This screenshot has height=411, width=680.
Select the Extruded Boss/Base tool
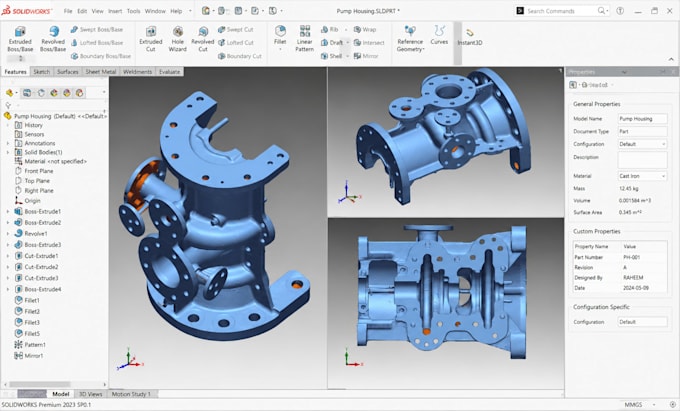20,39
